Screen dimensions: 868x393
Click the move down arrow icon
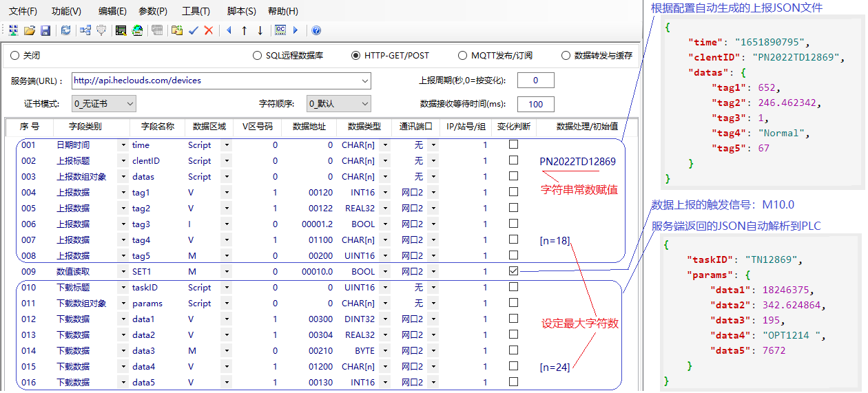[260, 30]
